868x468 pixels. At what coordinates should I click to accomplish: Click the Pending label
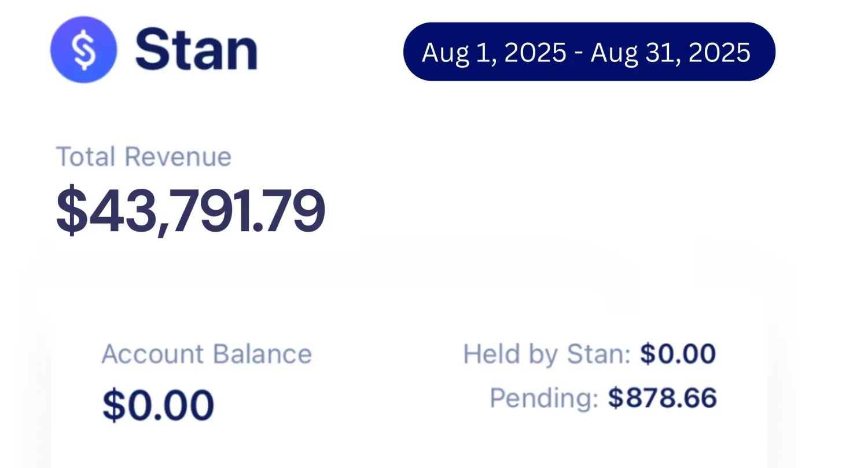click(543, 398)
